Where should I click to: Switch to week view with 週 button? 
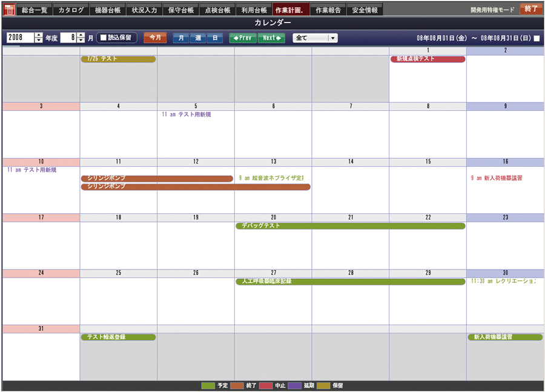tap(198, 38)
